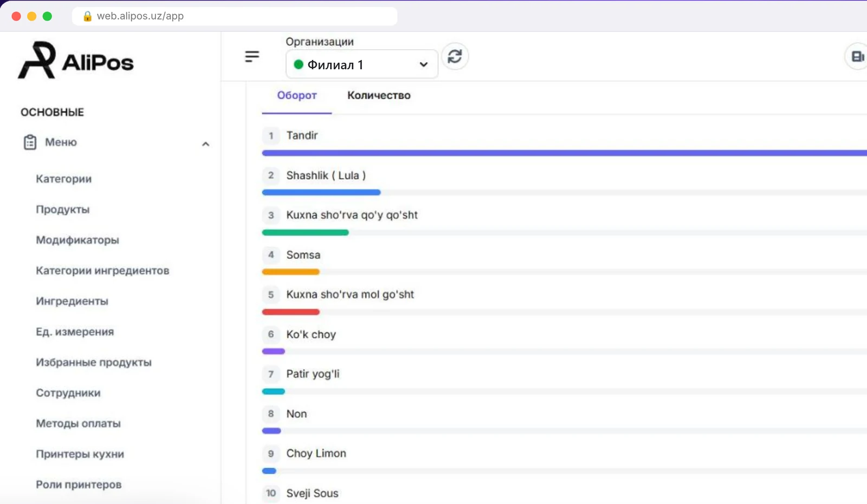
Task: Open Методы оплаты page
Action: [78, 423]
